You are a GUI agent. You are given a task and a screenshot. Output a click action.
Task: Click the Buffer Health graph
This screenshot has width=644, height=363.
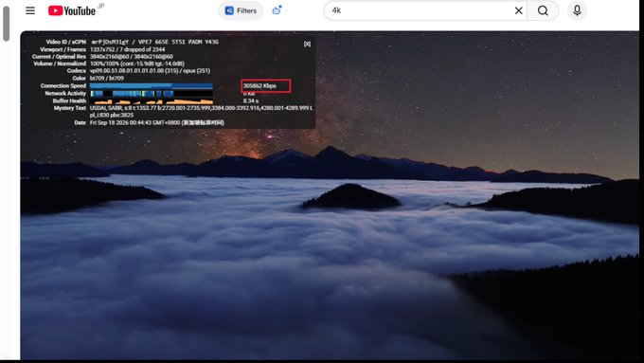tap(152, 100)
